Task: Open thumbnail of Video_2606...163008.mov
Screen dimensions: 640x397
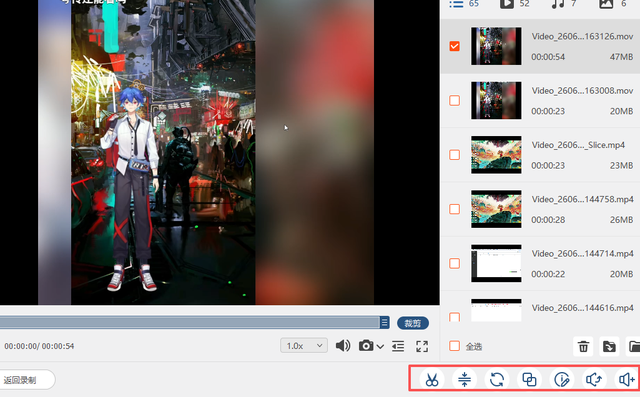Action: click(x=496, y=100)
